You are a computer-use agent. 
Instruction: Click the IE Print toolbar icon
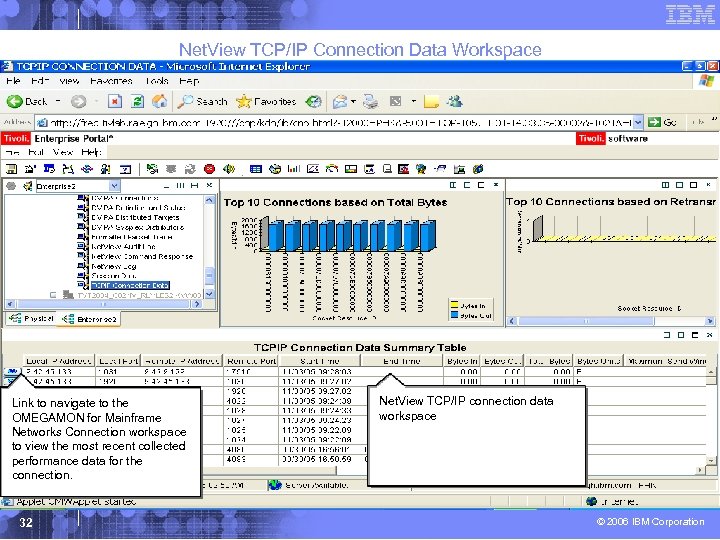pyautogui.click(x=371, y=101)
